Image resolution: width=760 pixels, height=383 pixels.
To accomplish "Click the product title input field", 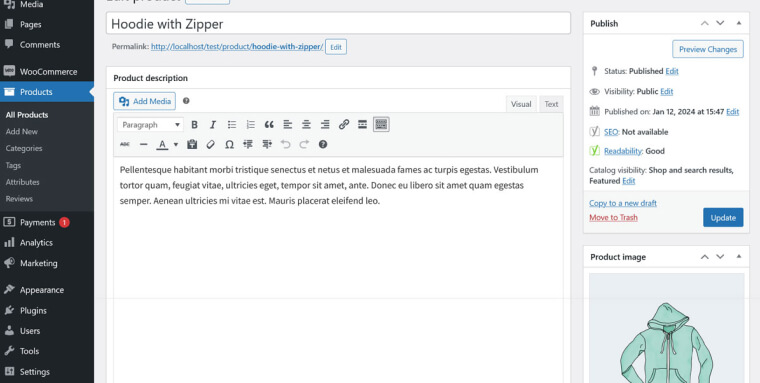I will coord(338,23).
